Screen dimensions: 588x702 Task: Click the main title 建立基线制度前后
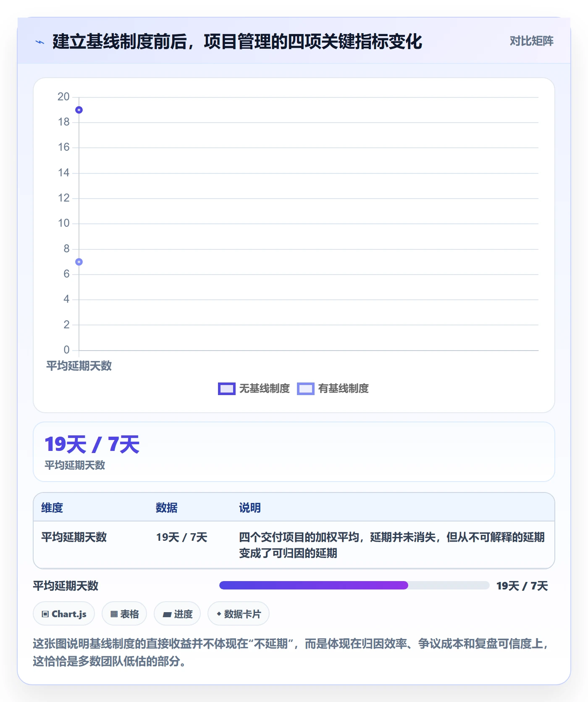pyautogui.click(x=237, y=42)
